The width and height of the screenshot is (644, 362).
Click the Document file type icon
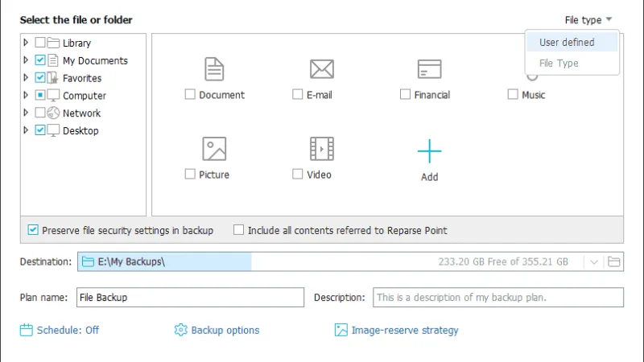point(214,69)
